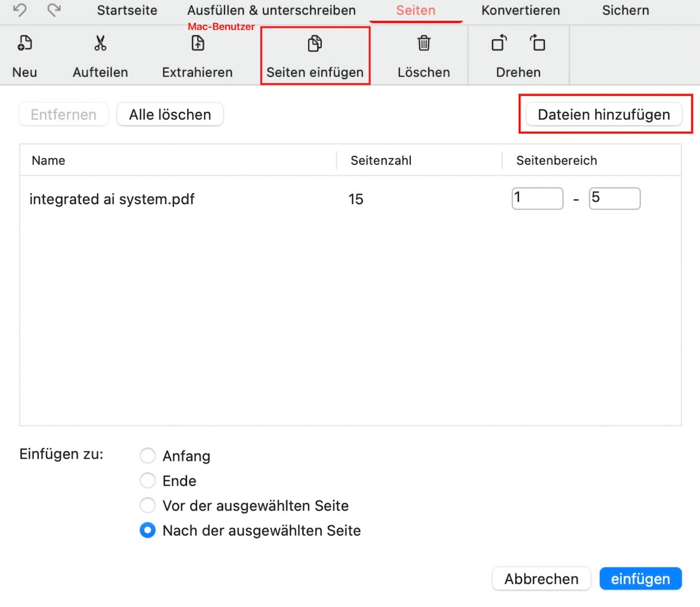This screenshot has height=607, width=700.
Task: Click the Dateien hinzufügen button
Action: point(604,114)
